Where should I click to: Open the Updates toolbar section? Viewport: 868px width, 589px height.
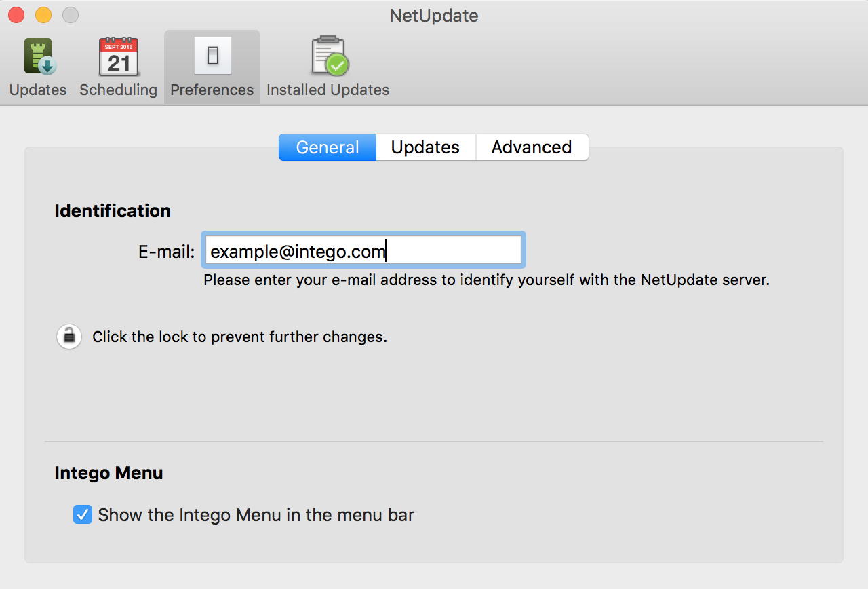pos(38,67)
